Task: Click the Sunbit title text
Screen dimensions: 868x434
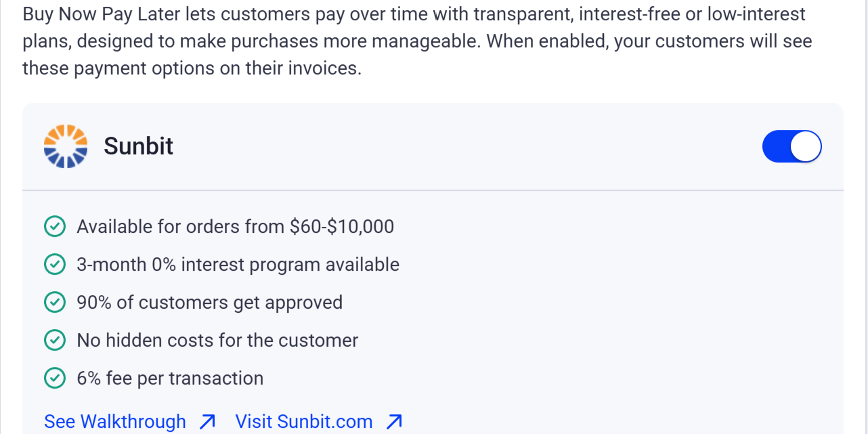Action: click(x=138, y=146)
